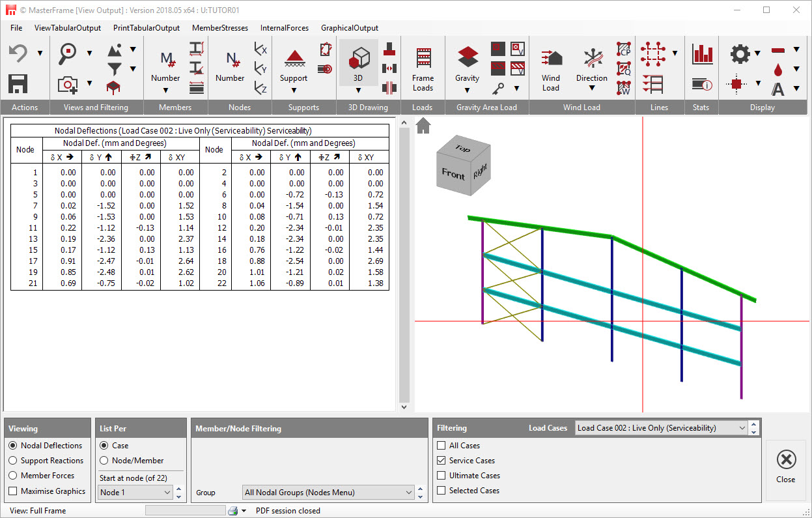Image resolution: width=812 pixels, height=518 pixels.
Task: Expand the nodal Group dropdown
Action: click(328, 493)
